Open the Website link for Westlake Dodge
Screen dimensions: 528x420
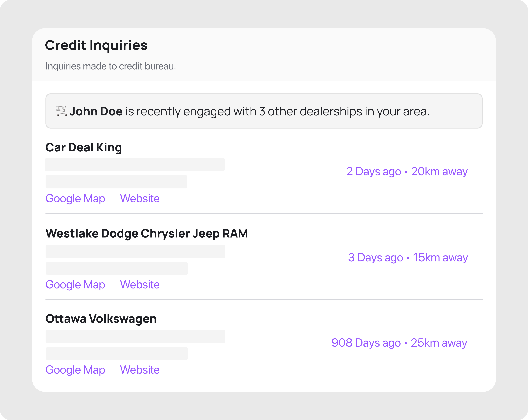[140, 285]
